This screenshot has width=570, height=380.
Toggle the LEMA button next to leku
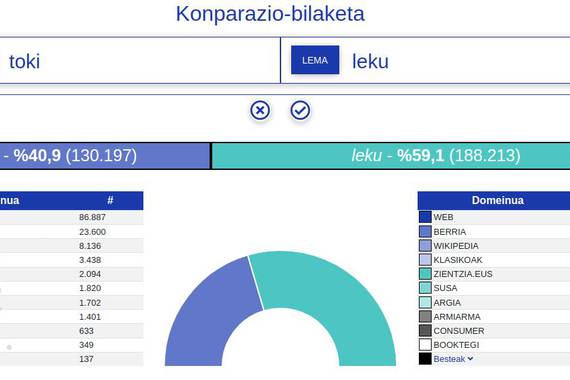pyautogui.click(x=315, y=60)
